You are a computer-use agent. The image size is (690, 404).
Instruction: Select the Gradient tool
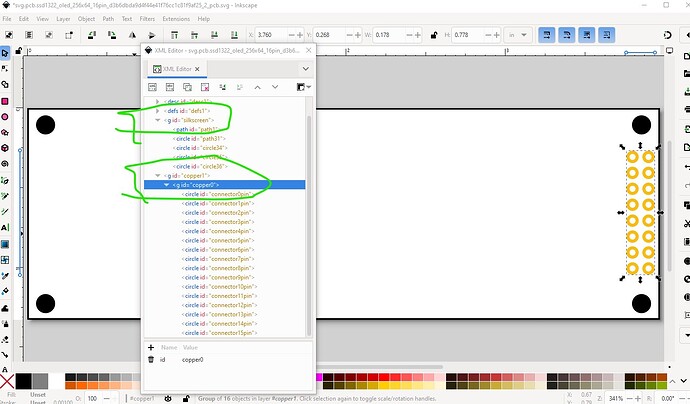(5, 244)
